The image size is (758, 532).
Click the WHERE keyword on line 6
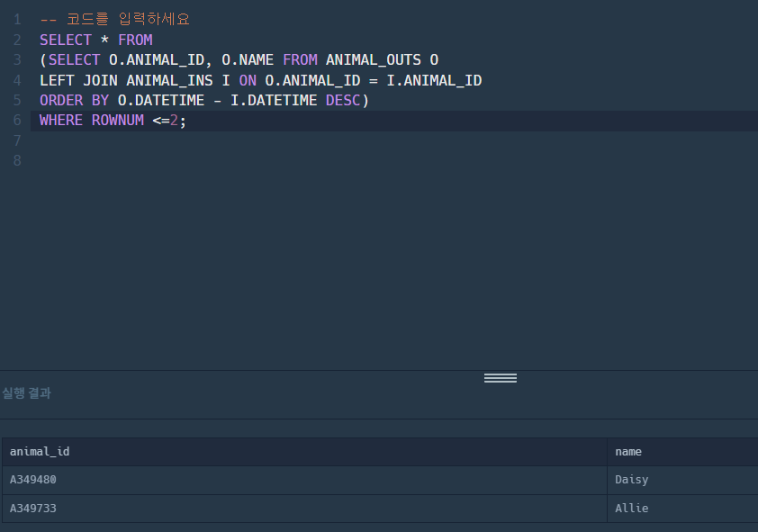61,121
